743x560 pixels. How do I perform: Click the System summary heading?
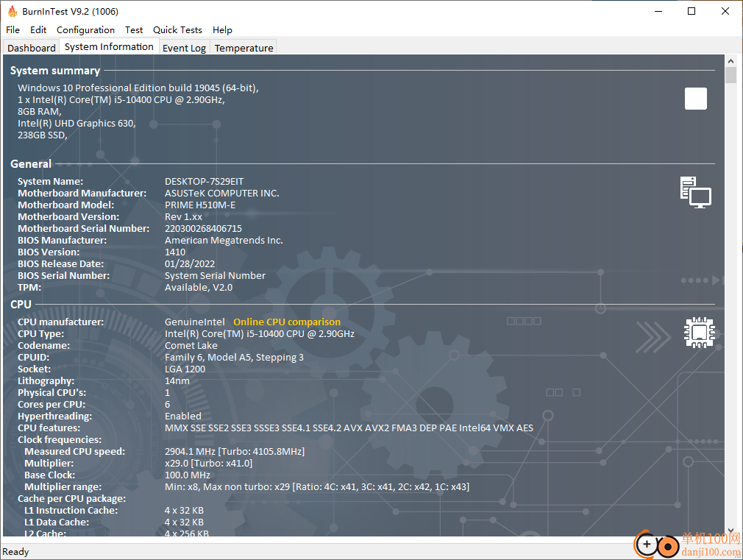tap(55, 71)
